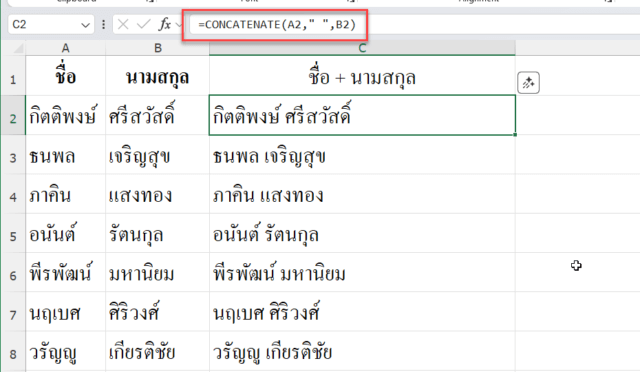Viewport: 640px width, 372px height.
Task: Click cell รัตนกุล in column B
Action: 158,233
